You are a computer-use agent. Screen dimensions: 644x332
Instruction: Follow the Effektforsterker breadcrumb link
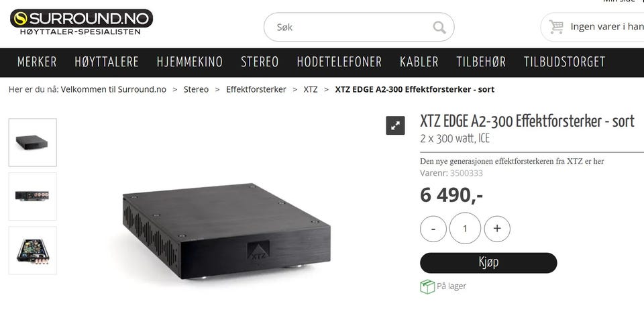pyautogui.click(x=256, y=90)
